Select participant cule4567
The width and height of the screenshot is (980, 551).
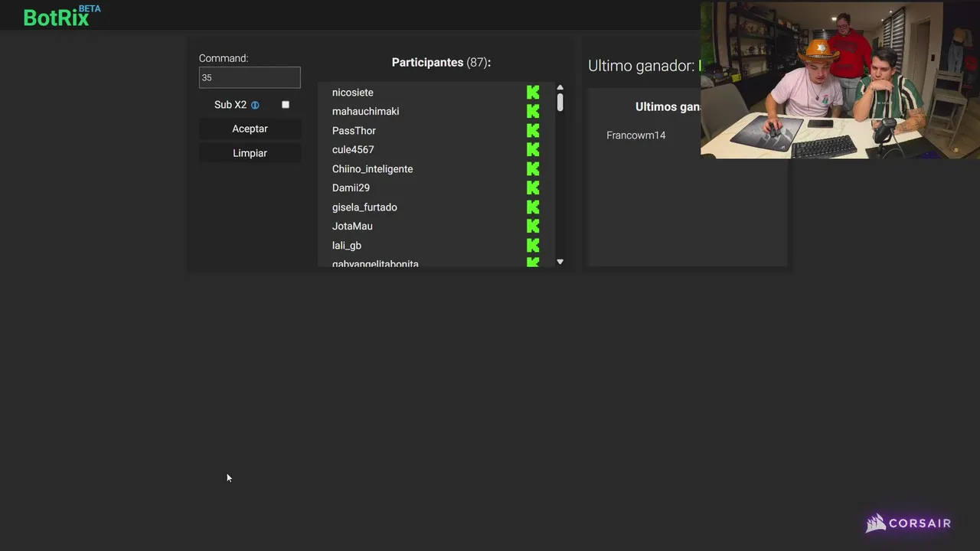pyautogui.click(x=353, y=150)
